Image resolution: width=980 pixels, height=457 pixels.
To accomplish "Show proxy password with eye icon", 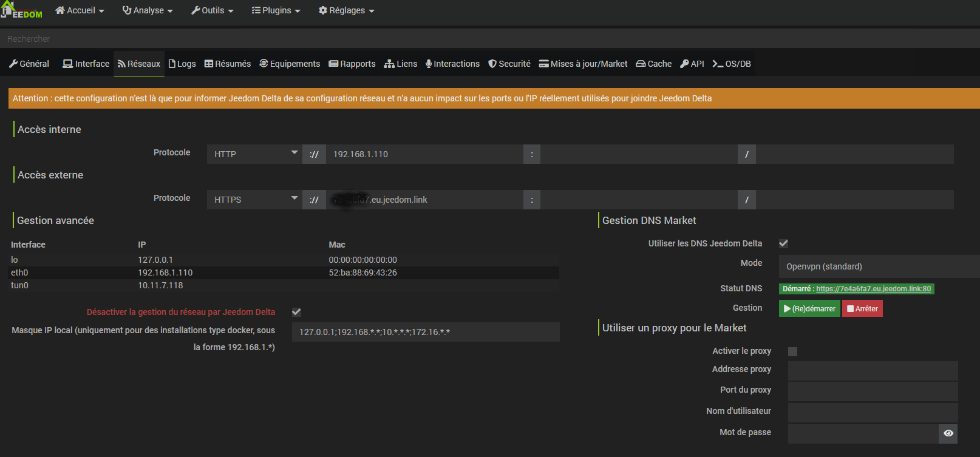I will (x=948, y=433).
